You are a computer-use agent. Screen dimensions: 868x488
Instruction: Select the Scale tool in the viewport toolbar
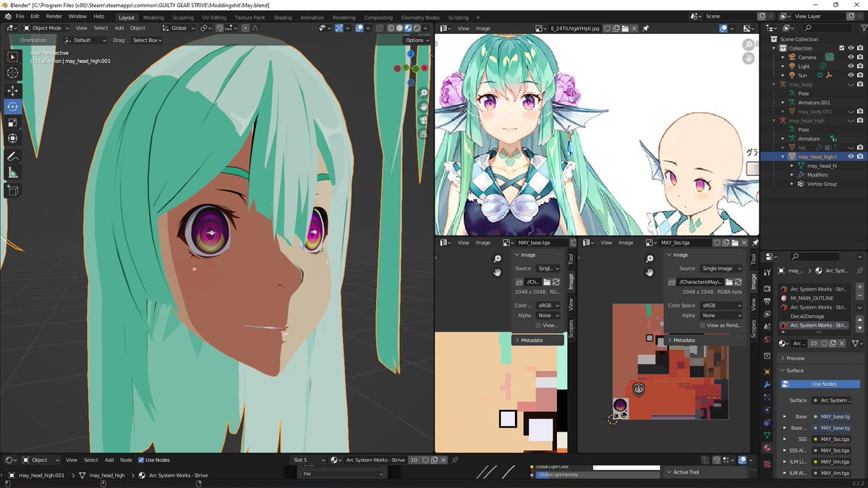point(13,122)
